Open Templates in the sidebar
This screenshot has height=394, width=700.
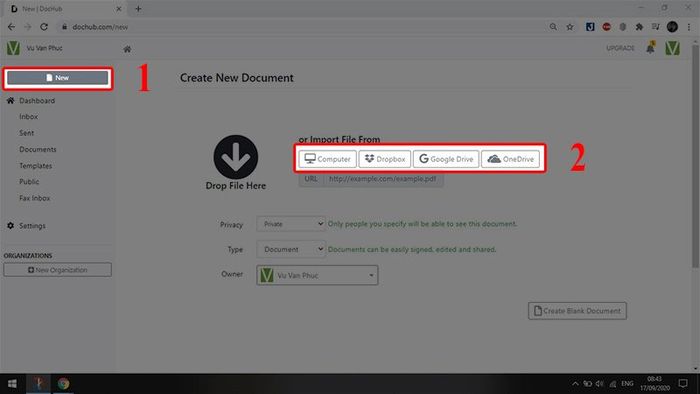coord(36,166)
